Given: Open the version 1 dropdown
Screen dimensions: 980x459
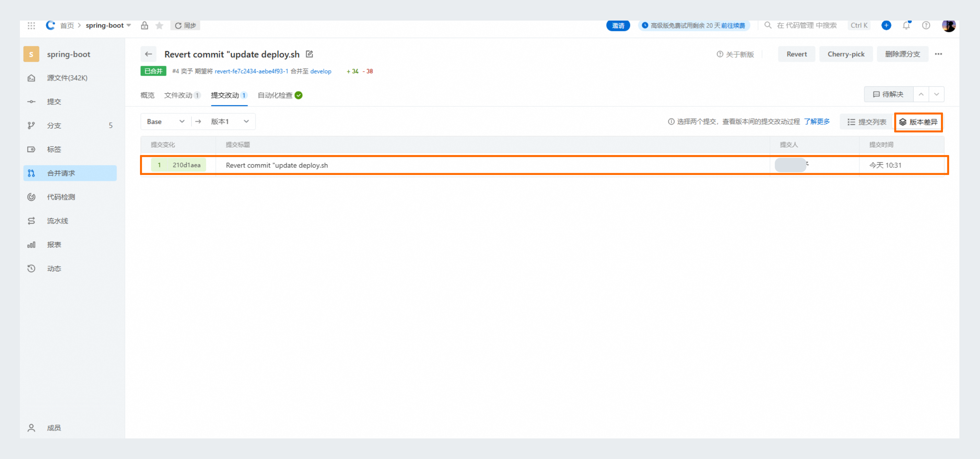Looking at the screenshot, I should [230, 122].
